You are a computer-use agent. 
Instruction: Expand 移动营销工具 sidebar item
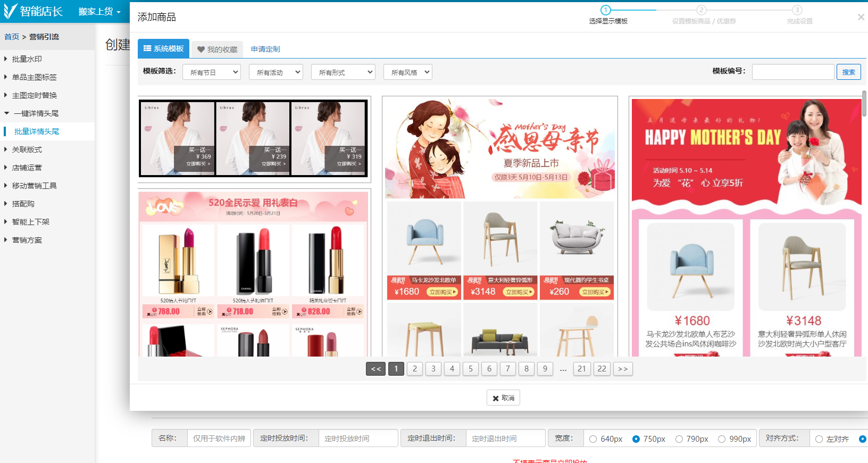click(34, 186)
